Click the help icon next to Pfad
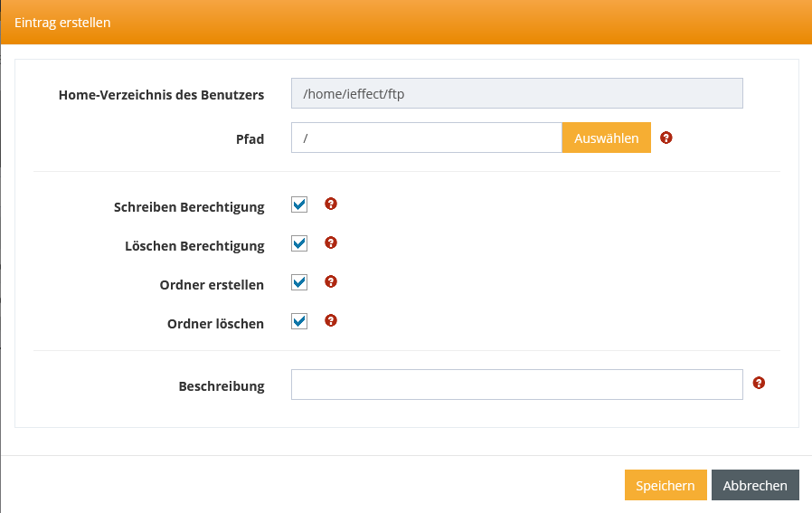The width and height of the screenshot is (812, 513). tap(666, 138)
